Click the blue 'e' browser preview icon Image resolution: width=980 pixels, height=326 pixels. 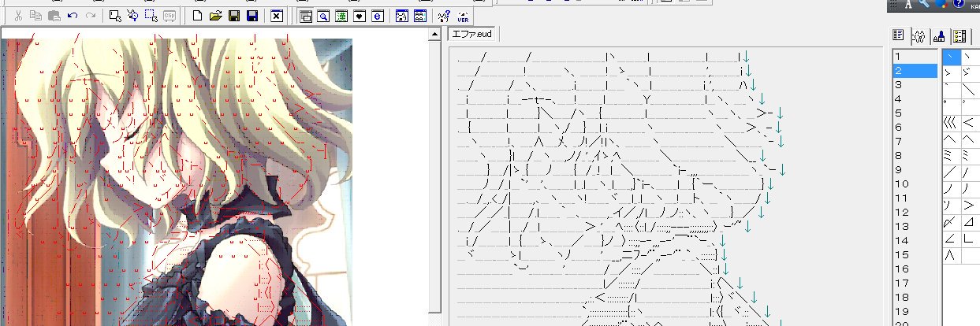point(378,16)
